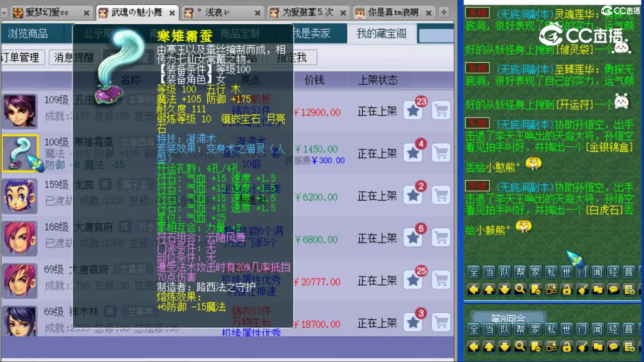The height and width of the screenshot is (362, 644).
Task: Toggle the 当 channel in upper chat panel
Action: [489, 273]
